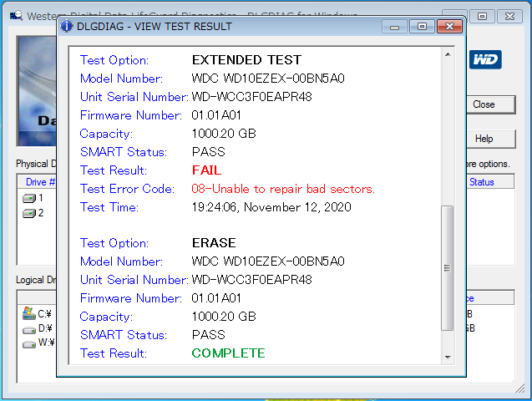Viewport: 532px width, 401px height.
Task: Click the first capacity value 1000.20 GB
Action: (x=224, y=134)
